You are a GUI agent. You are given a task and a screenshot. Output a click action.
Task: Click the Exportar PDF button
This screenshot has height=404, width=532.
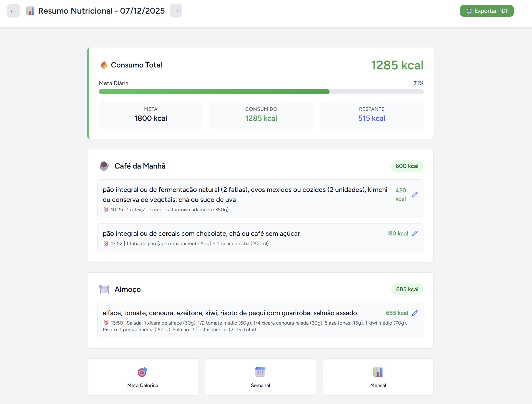coord(486,11)
